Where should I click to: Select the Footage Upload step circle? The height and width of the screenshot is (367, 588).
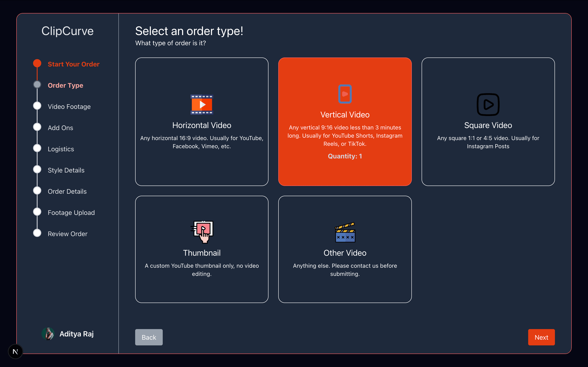pos(37,212)
